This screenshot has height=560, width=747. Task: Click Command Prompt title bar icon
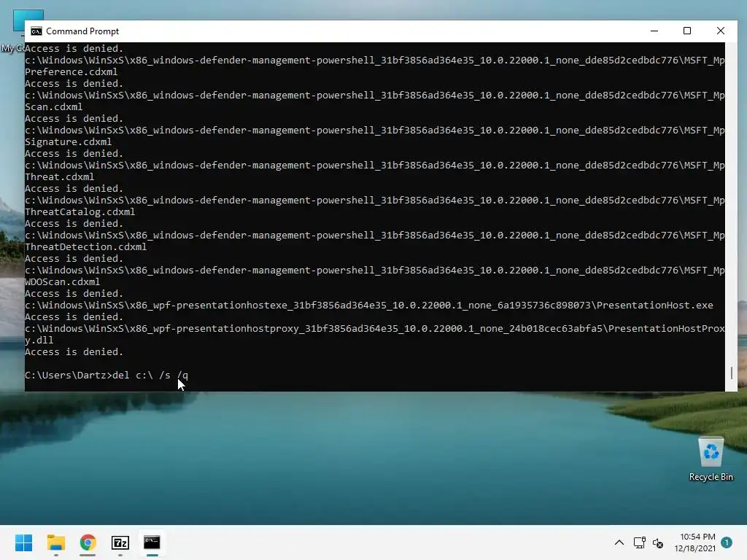click(x=36, y=31)
